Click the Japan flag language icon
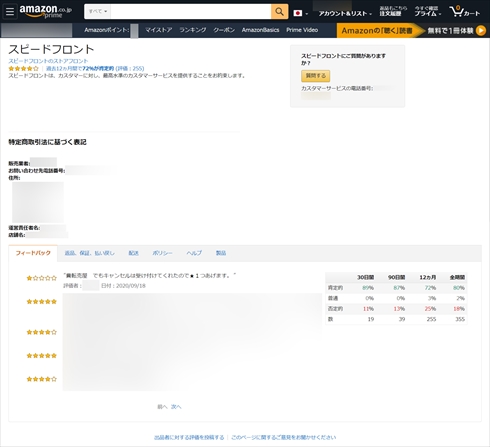 coord(298,13)
